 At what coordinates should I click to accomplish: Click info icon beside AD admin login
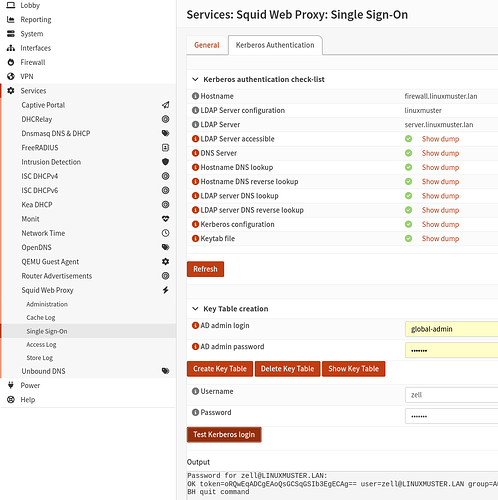[x=195, y=325]
